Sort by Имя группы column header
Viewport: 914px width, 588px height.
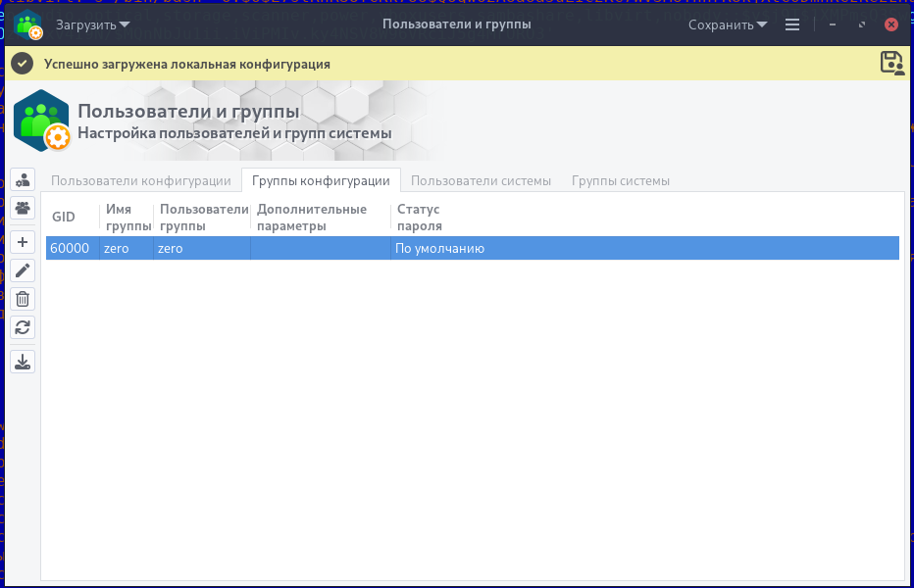click(x=127, y=217)
